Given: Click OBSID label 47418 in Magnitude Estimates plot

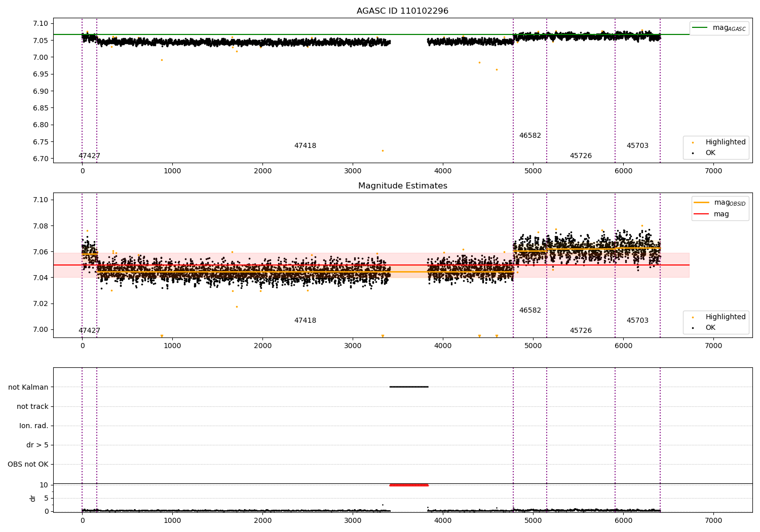Looking at the screenshot, I should pyautogui.click(x=305, y=321).
